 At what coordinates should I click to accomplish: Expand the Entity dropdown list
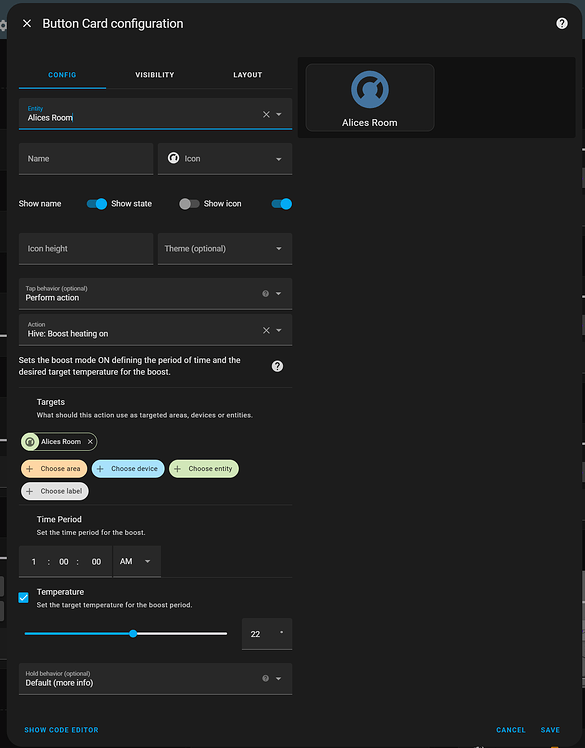pyautogui.click(x=279, y=114)
